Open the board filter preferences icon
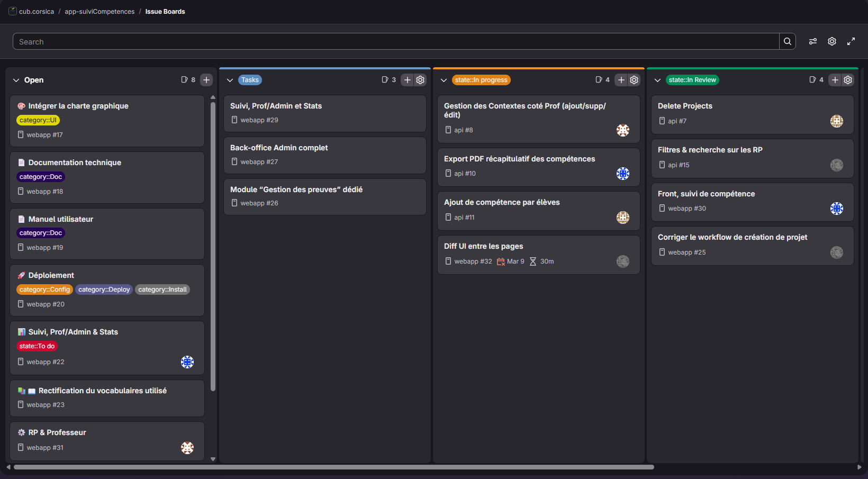868x479 pixels. pyautogui.click(x=813, y=41)
